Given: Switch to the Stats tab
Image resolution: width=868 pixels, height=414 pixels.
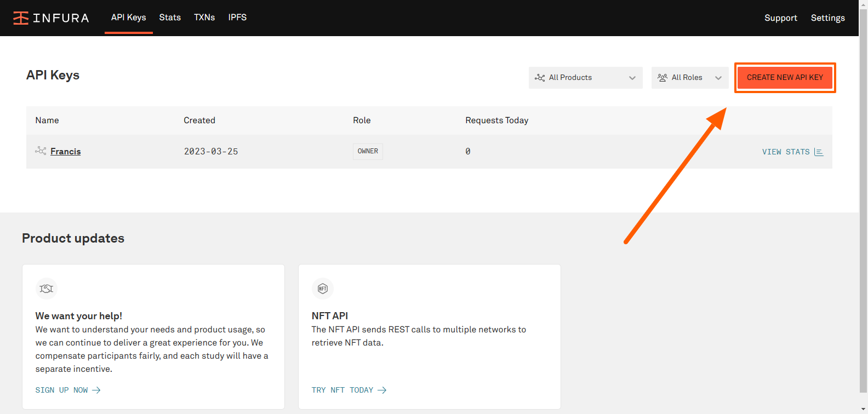Looking at the screenshot, I should click(x=170, y=18).
